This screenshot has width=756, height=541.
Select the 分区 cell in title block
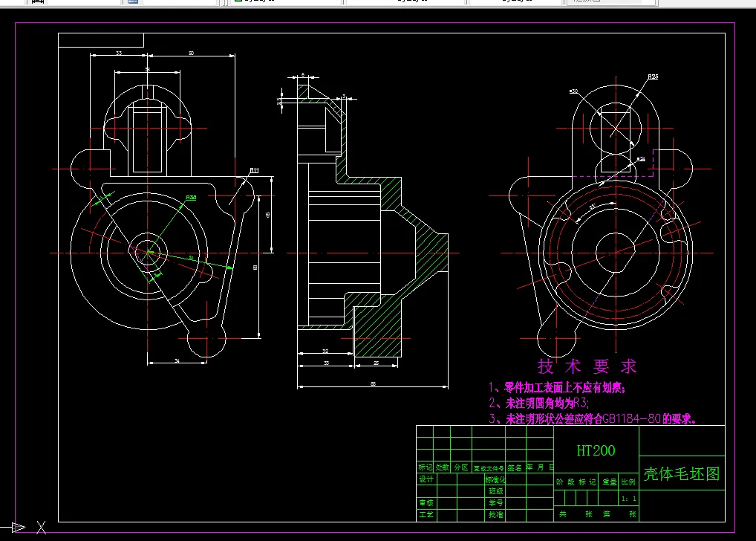(461, 467)
